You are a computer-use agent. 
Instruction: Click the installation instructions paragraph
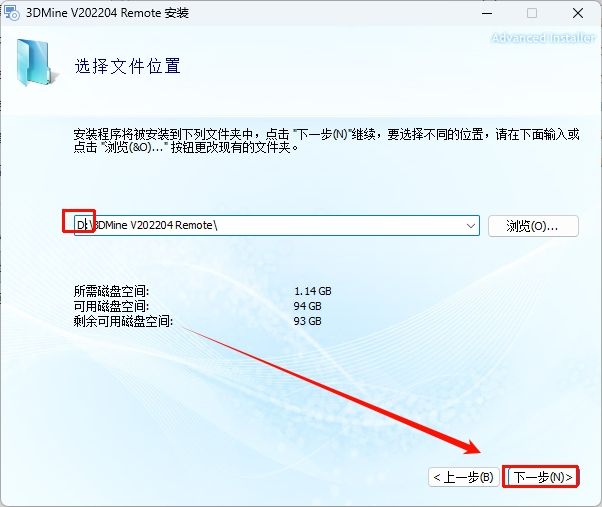(326, 141)
